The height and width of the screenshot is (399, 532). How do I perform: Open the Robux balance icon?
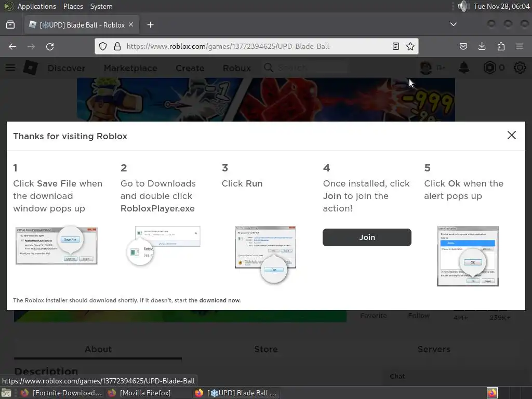(x=489, y=68)
